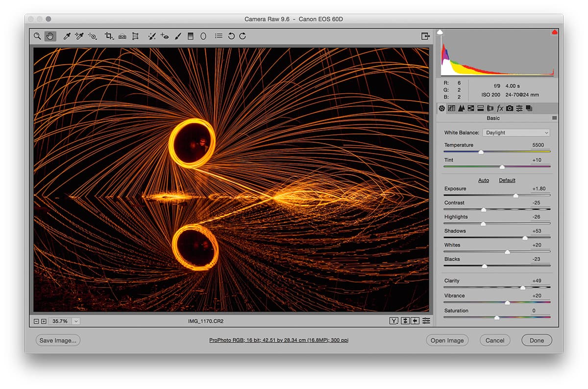Select the Radial Filter tool

coord(203,36)
